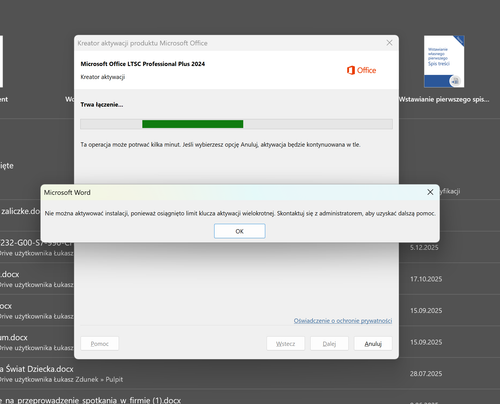Open the Wstawianie pierwszego spisu treści template thumbnail
The image size is (500, 404).
pyautogui.click(x=444, y=62)
